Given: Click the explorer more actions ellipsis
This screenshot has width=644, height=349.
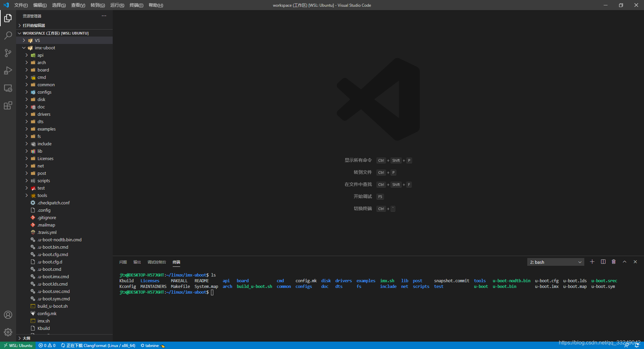Looking at the screenshot, I should 104,16.
